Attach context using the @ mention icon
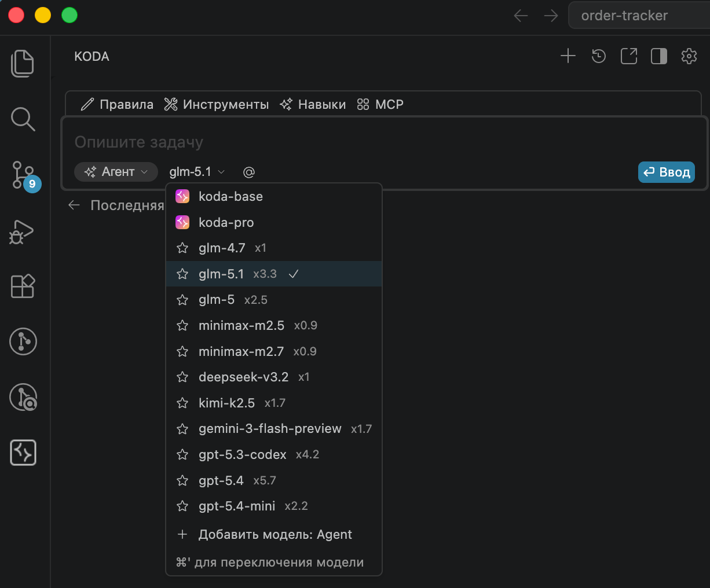Screen dimensions: 710x588 click(248, 172)
